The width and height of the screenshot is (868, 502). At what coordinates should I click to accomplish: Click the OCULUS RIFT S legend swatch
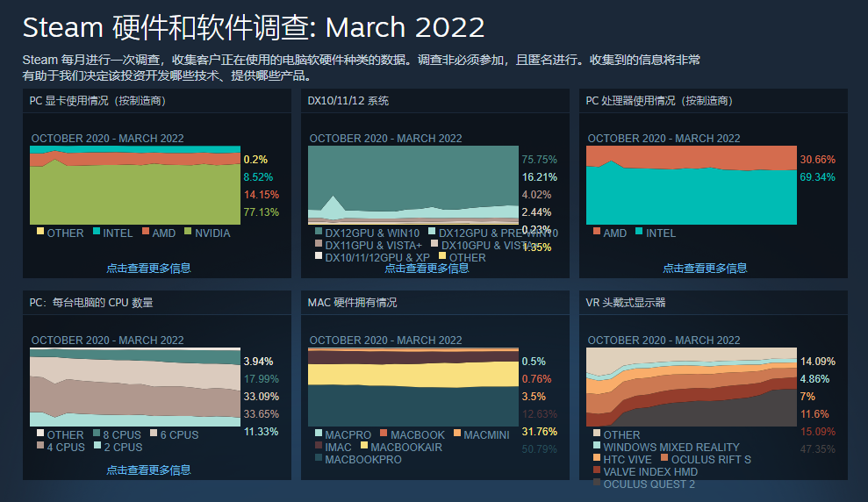click(664, 458)
